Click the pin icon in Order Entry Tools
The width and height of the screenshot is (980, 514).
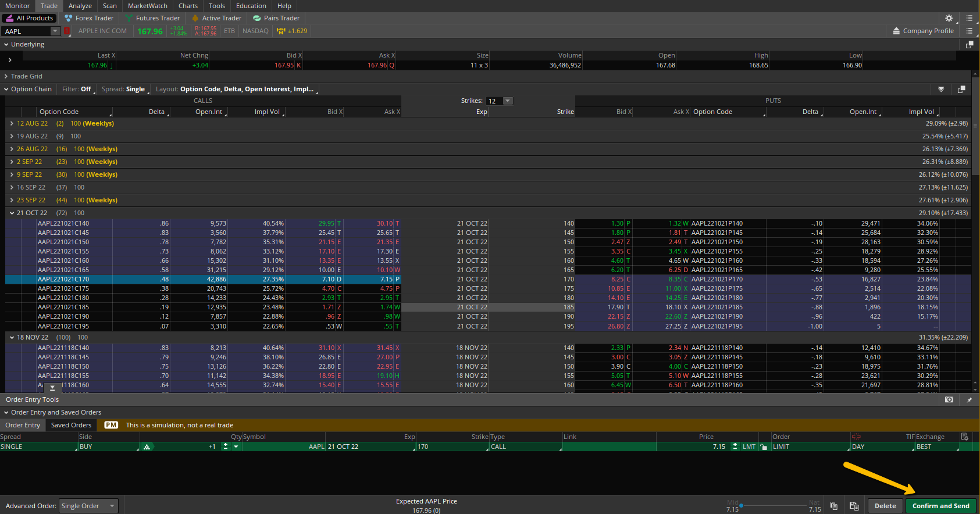tap(969, 399)
